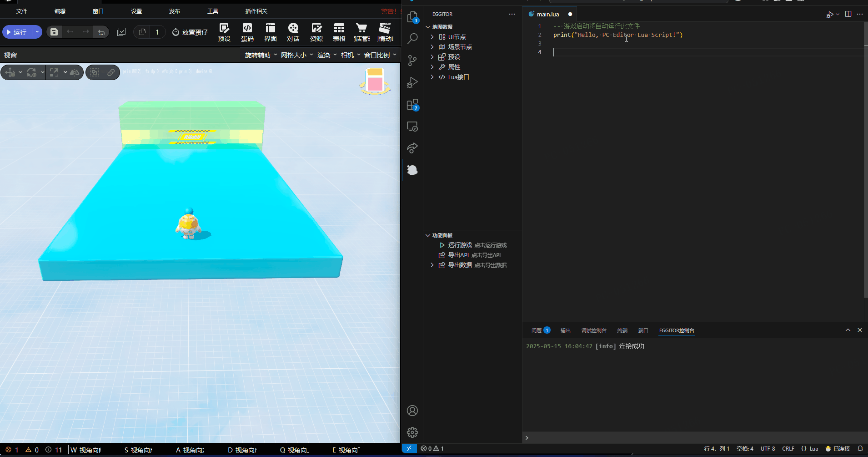Open the 文件 file menu
Viewport: 868px width, 457px height.
[22, 11]
